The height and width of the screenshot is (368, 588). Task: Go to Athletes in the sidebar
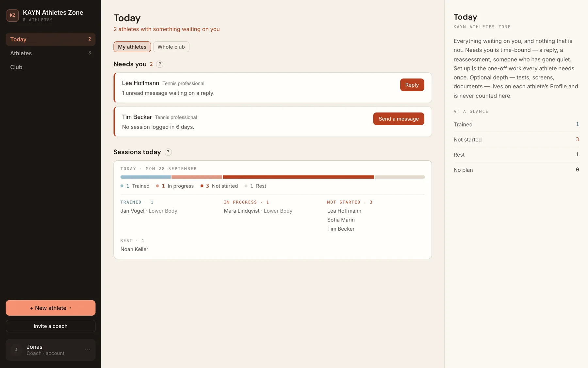[x=51, y=53]
